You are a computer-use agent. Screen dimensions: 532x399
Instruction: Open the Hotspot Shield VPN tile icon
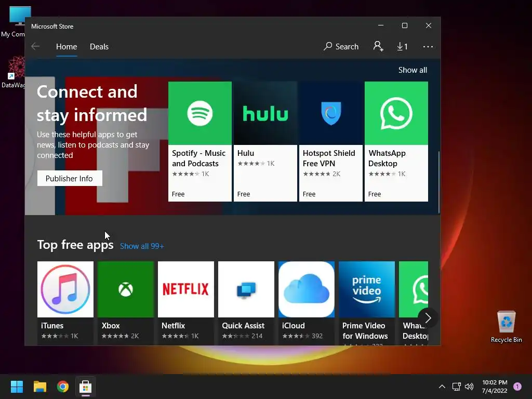pyautogui.click(x=331, y=113)
